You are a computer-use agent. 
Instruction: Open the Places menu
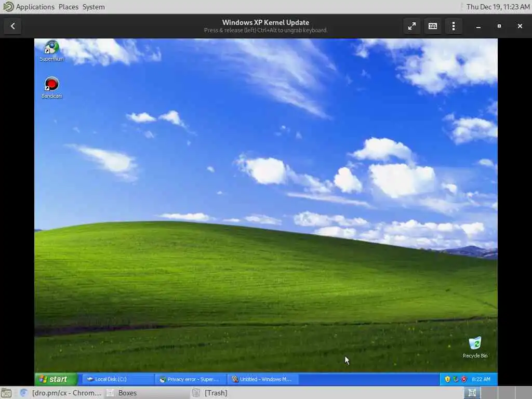68,7
